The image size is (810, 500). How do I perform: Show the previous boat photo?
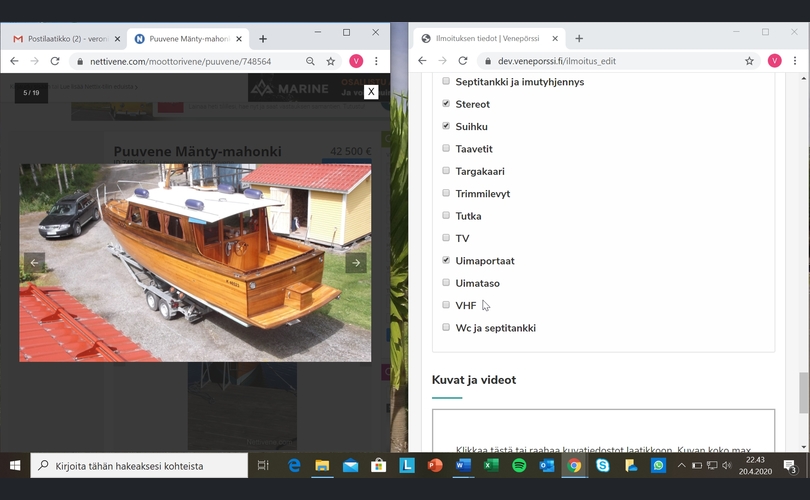(x=34, y=262)
